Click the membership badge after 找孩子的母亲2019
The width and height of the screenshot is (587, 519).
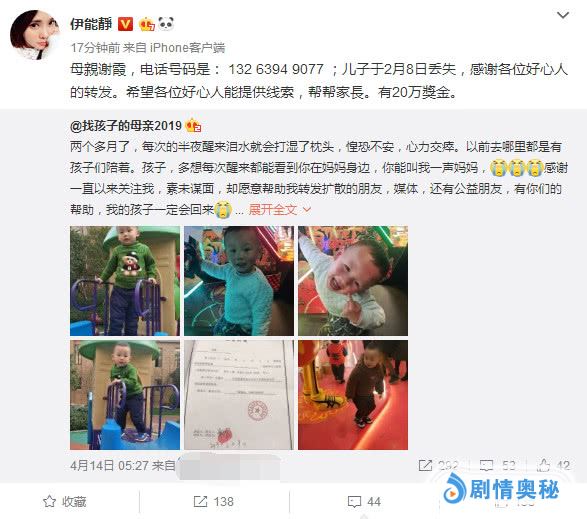coord(193,125)
